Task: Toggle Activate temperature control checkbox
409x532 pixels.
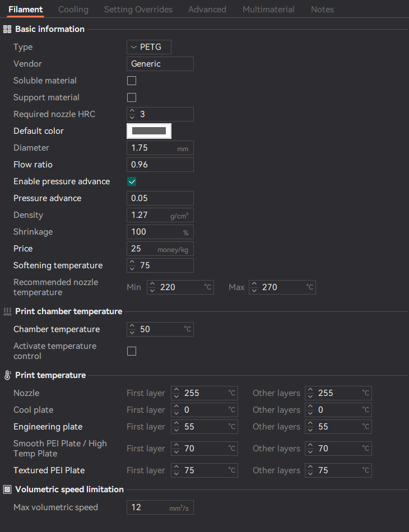Action: coord(132,351)
